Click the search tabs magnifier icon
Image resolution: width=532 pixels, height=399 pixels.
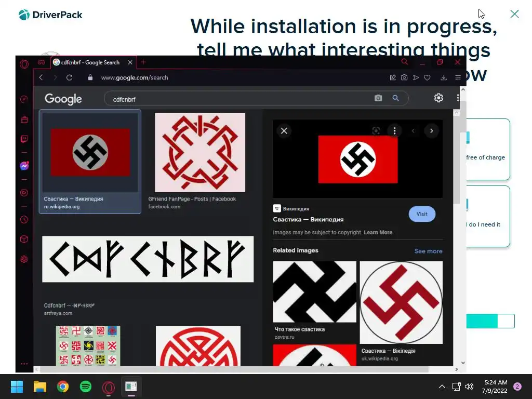click(x=404, y=62)
